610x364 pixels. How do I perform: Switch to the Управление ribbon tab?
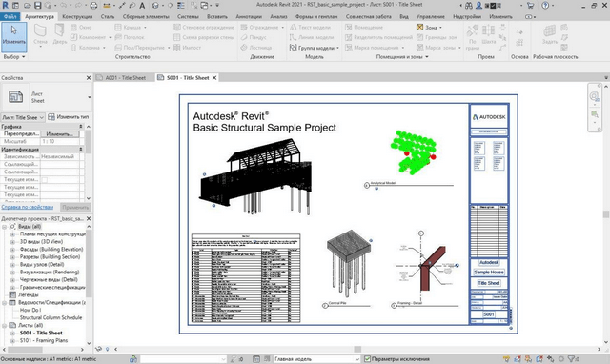click(430, 17)
